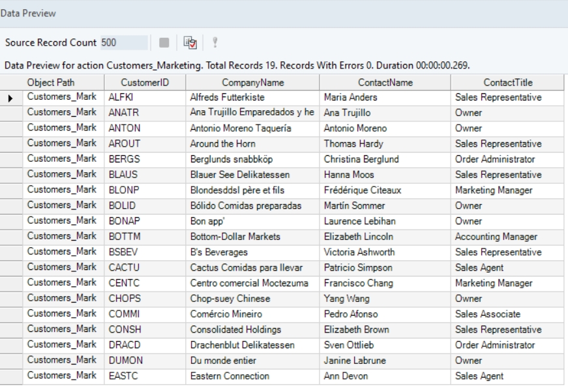The height and width of the screenshot is (392, 568).
Task: Select row header for the EASTC record
Action: coord(10,376)
